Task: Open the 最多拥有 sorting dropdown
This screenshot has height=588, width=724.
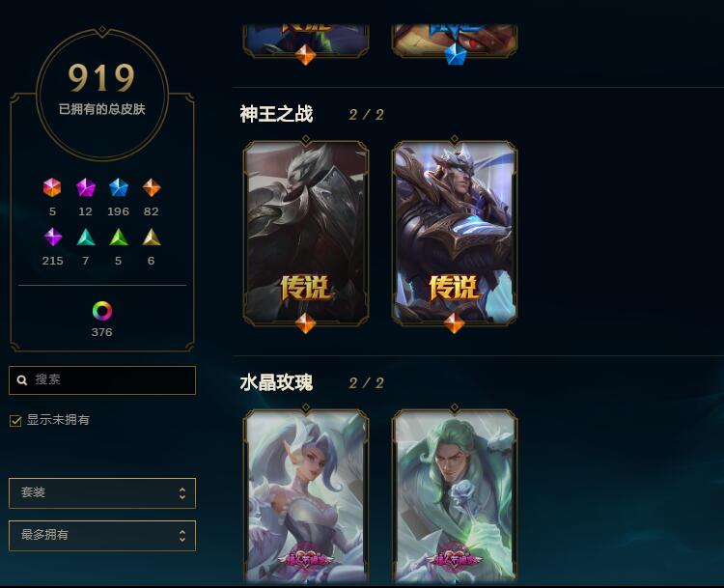Action: click(102, 536)
